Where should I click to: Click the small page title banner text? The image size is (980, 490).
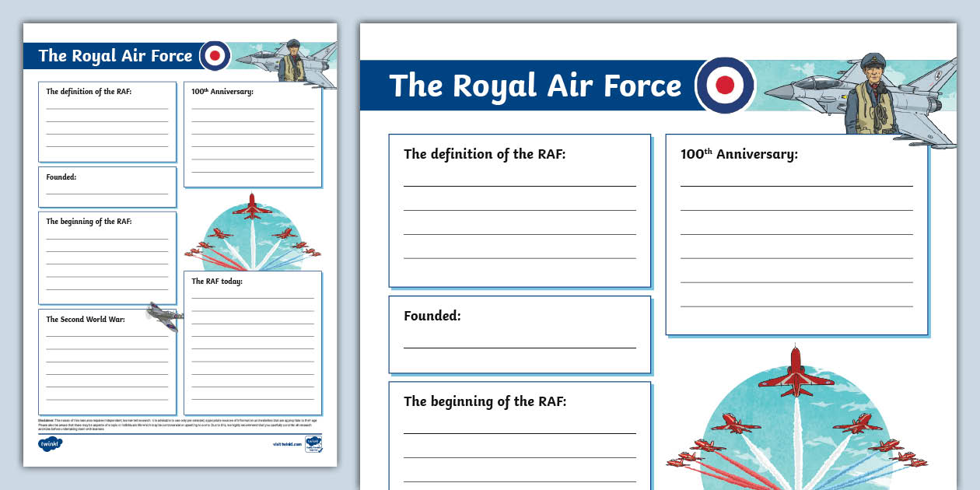(115, 56)
